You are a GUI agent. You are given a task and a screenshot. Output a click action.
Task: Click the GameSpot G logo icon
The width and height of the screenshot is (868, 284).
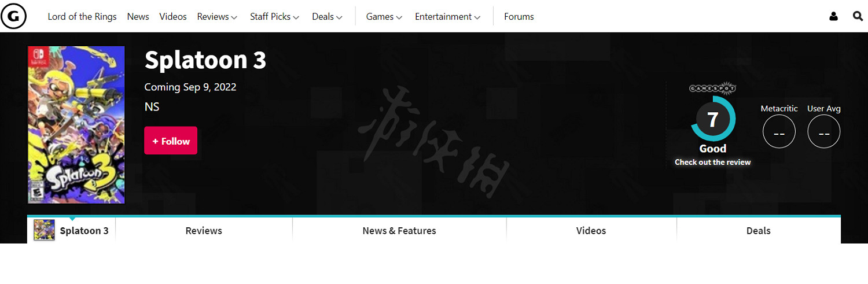point(13,17)
